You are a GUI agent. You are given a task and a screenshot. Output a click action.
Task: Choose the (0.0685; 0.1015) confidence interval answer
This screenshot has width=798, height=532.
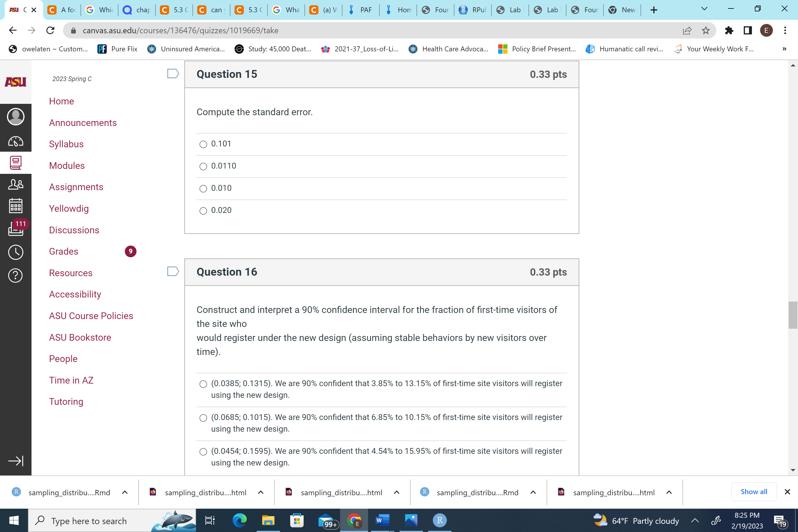click(203, 418)
